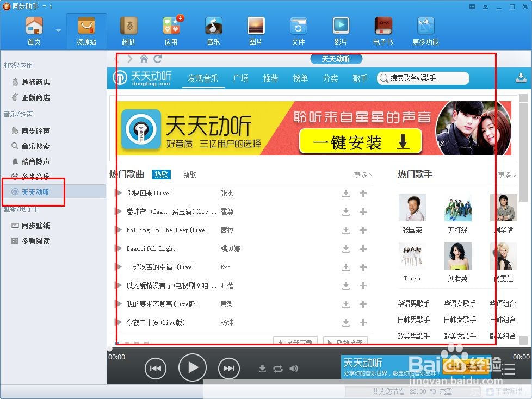This screenshot has width=532, height=399.
Task: Click the player download icon
Action: (x=262, y=369)
